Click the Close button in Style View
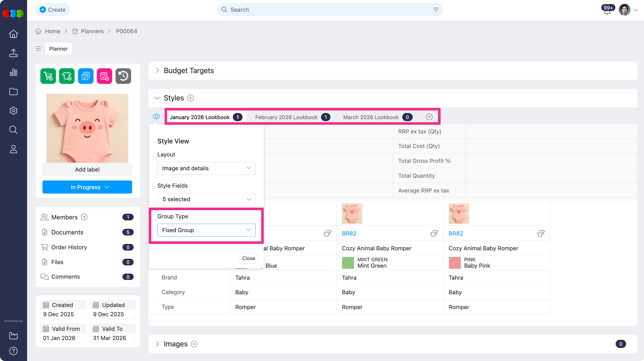This screenshot has width=644, height=361. tap(248, 258)
